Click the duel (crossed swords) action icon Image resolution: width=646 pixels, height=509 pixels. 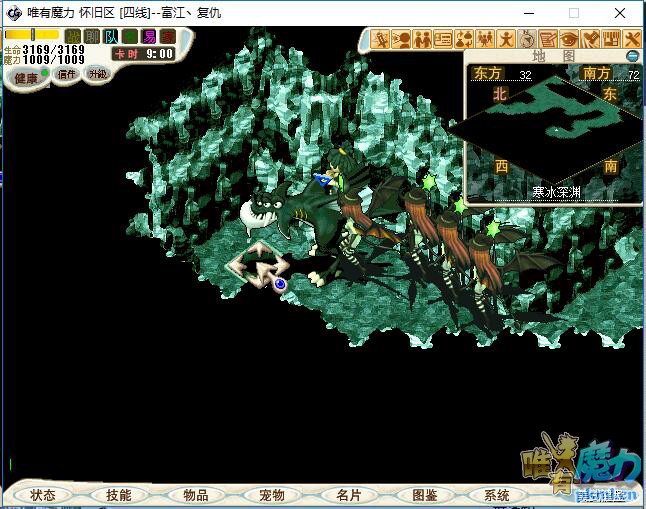tap(381, 39)
